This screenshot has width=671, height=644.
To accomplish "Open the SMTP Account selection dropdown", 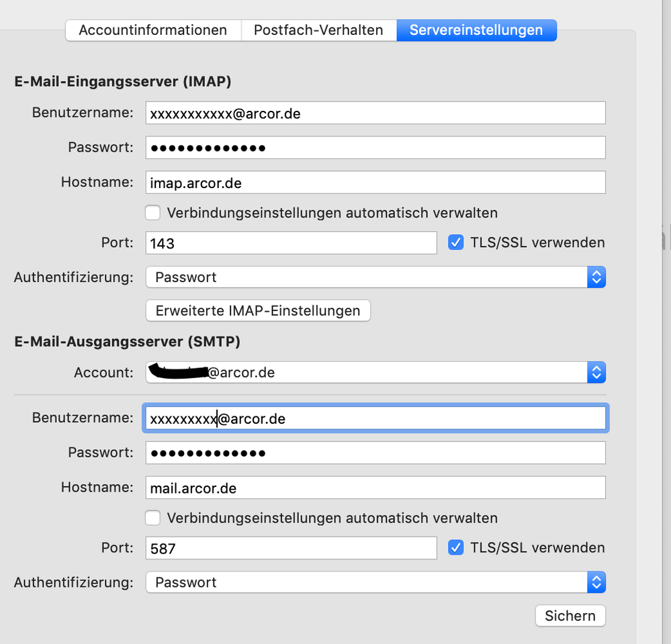I will pyautogui.click(x=596, y=372).
